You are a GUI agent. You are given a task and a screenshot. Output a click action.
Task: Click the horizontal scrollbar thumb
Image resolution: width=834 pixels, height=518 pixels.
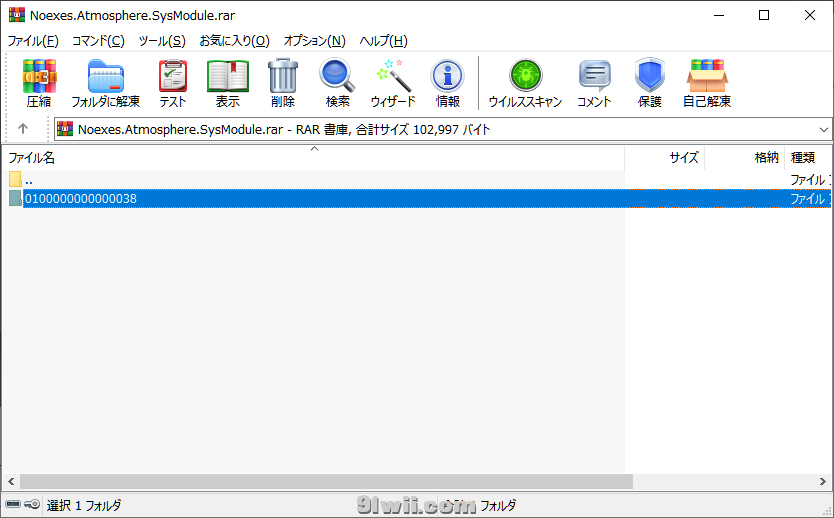click(326, 481)
